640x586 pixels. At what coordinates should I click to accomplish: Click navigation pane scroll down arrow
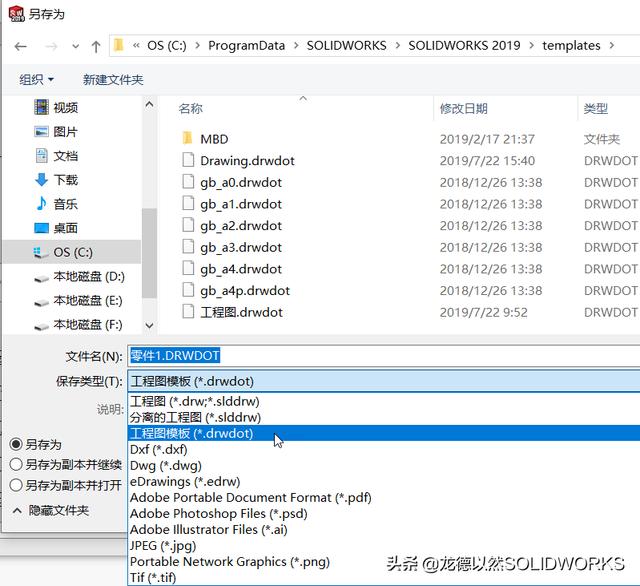coord(149,326)
